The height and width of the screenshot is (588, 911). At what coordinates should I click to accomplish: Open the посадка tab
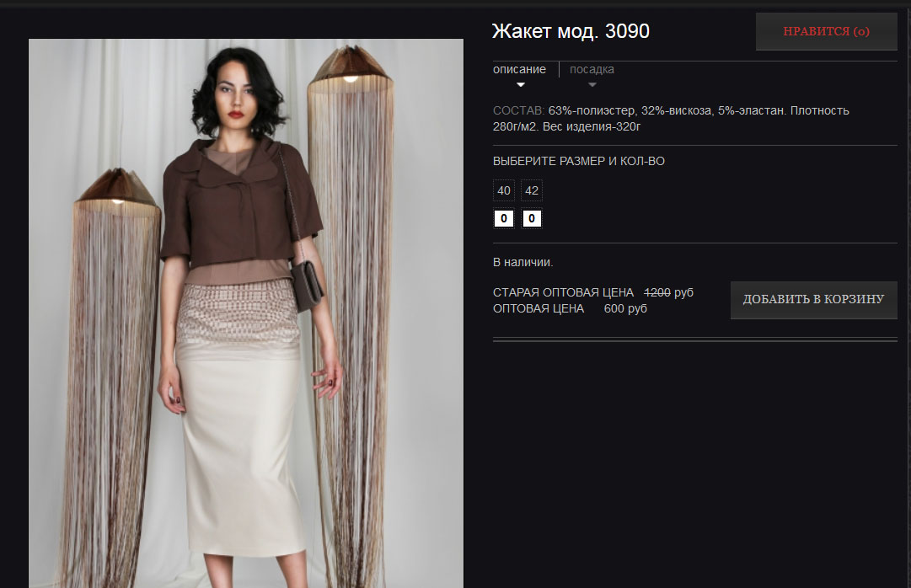592,69
